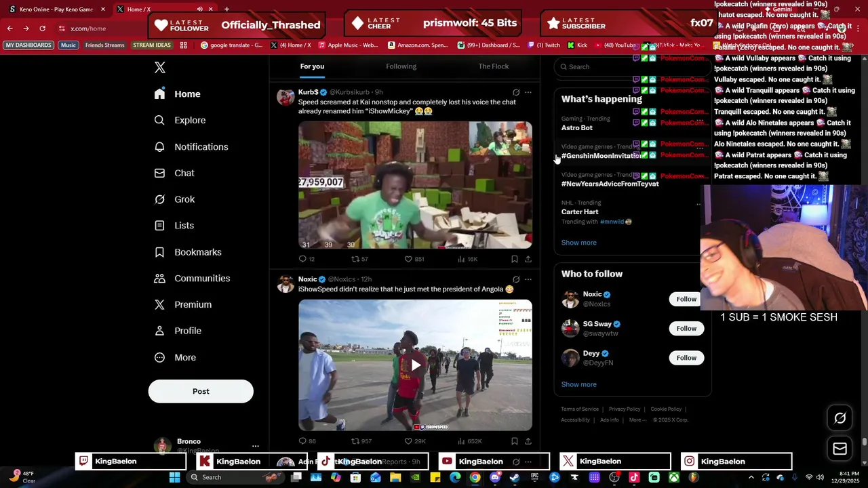Image resolution: width=868 pixels, height=488 pixels.
Task: Open the Kurb$ Minecraft video thumbnail
Action: (x=415, y=185)
